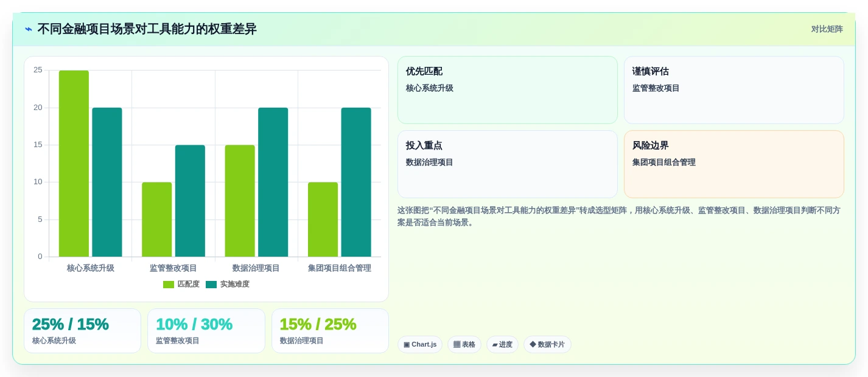Click the 核心系统升级 x-axis label
This screenshot has width=868, height=377.
(91, 268)
